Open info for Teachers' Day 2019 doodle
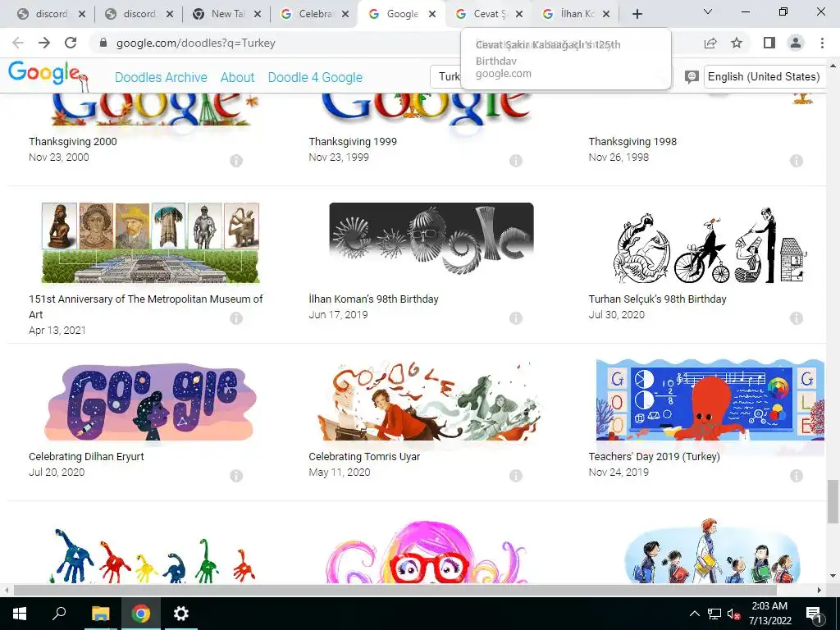Viewport: 840px width, 630px height. (796, 475)
